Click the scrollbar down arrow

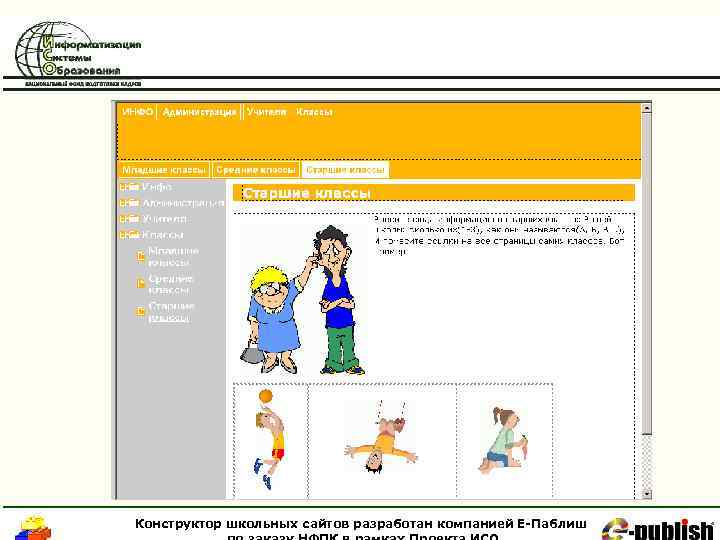tap(647, 494)
